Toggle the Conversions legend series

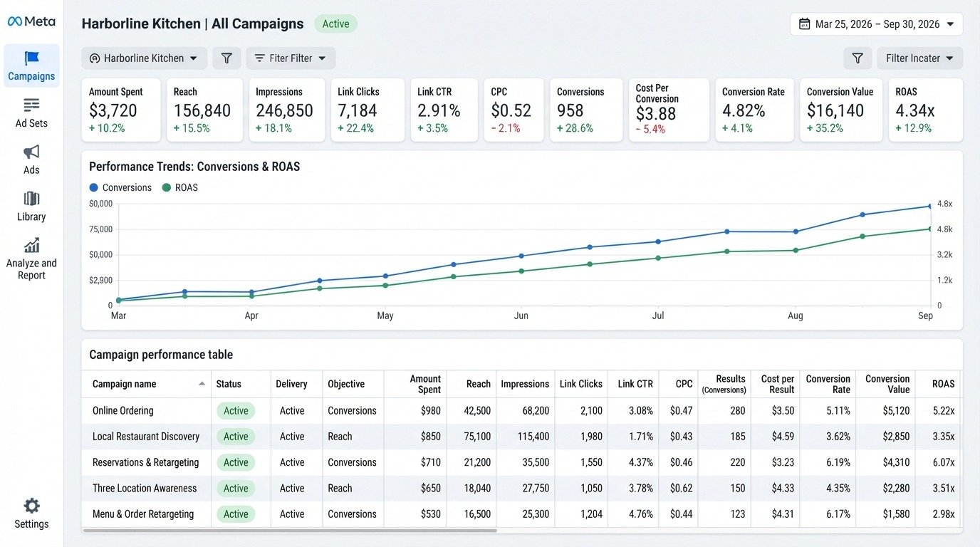pos(120,187)
